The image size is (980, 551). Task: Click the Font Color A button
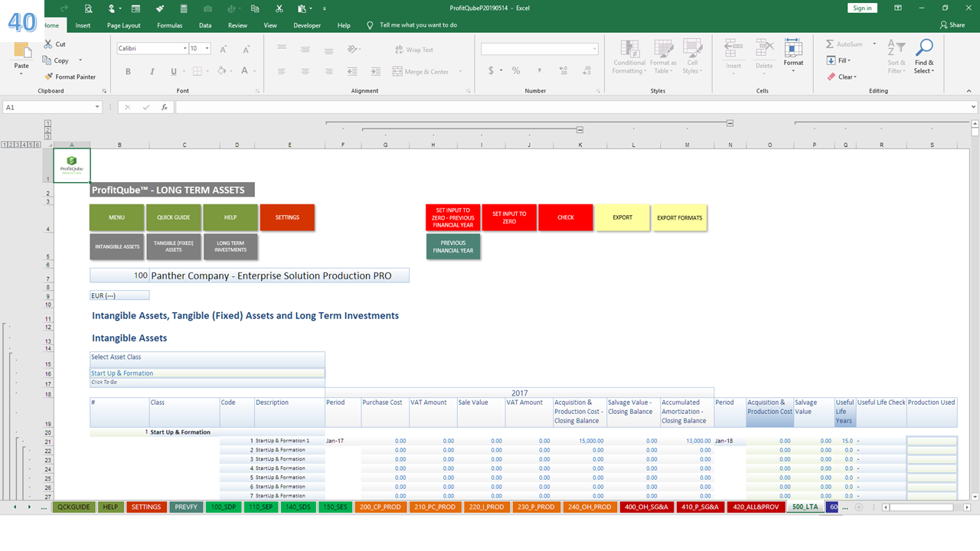click(244, 71)
